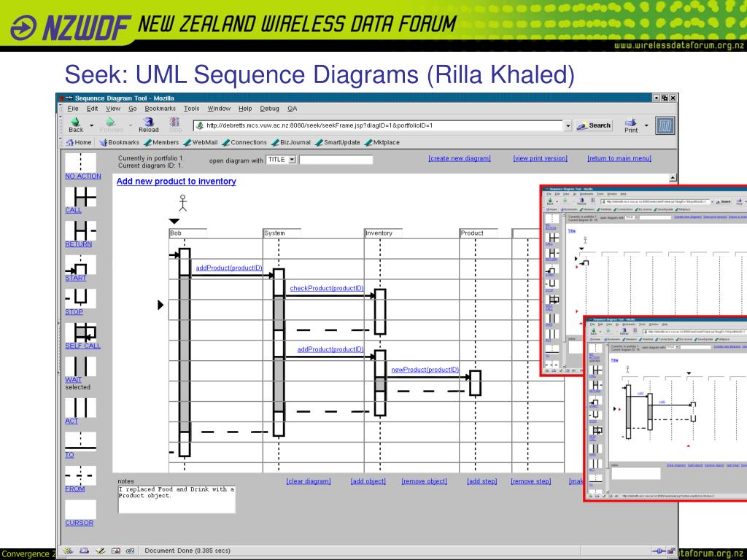Click the open diagram text input field
Viewport: 747px width, 560px height.
click(x=336, y=160)
